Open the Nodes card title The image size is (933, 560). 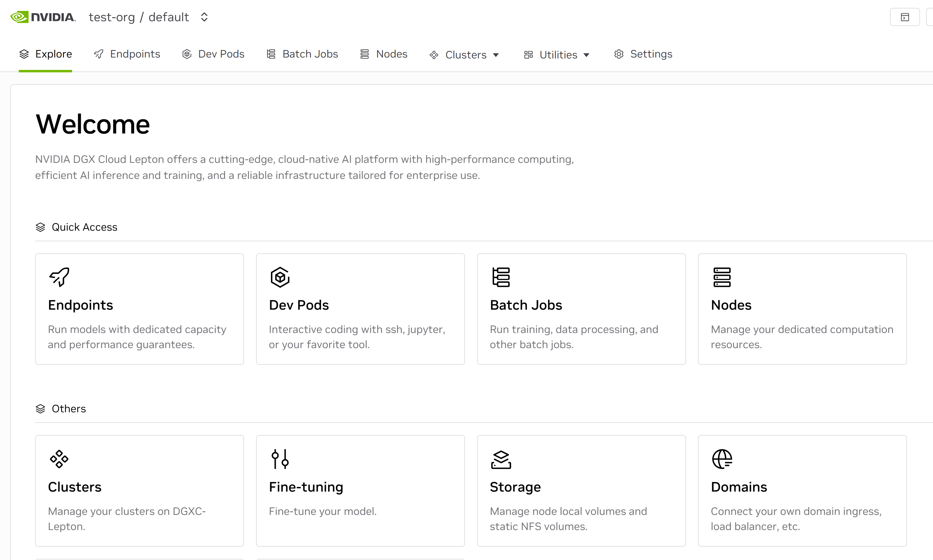(x=731, y=305)
